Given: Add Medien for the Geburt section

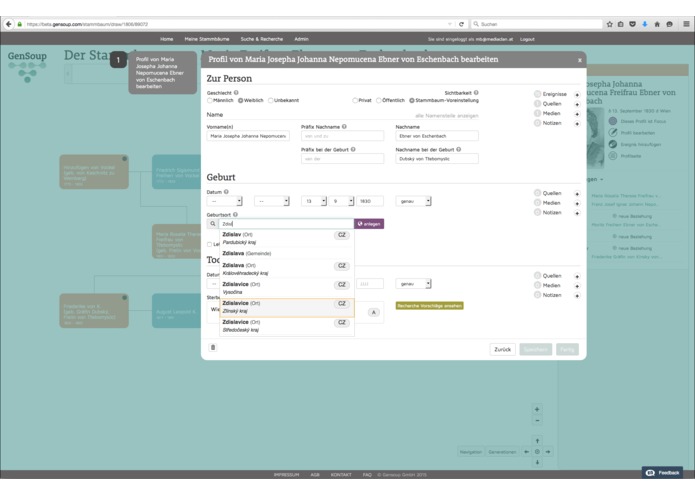Looking at the screenshot, I should (577, 204).
